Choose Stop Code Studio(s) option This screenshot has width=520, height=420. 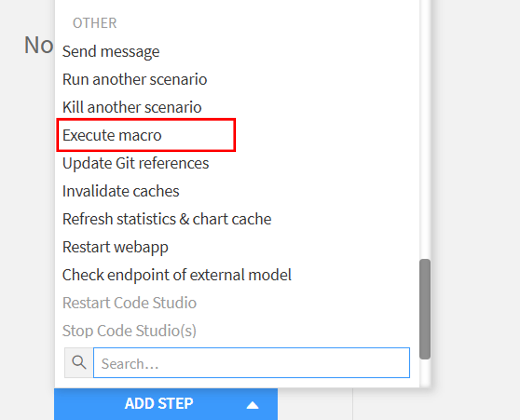click(129, 331)
